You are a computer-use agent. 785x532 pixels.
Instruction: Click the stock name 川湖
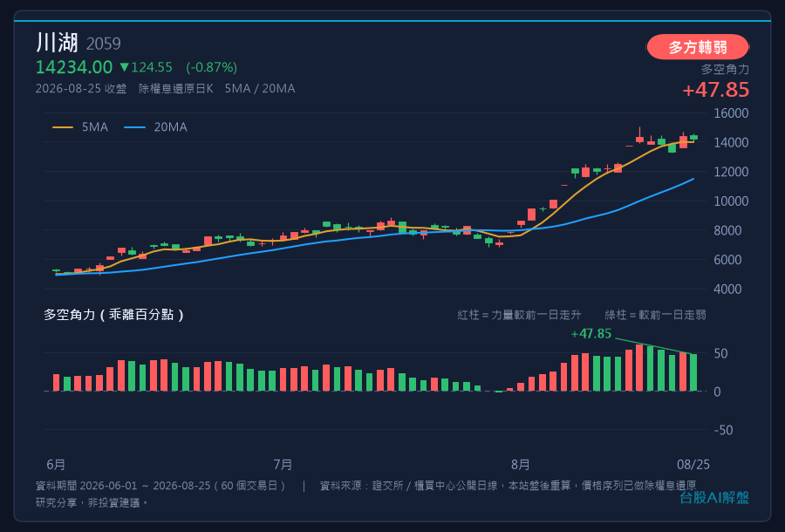(x=57, y=43)
